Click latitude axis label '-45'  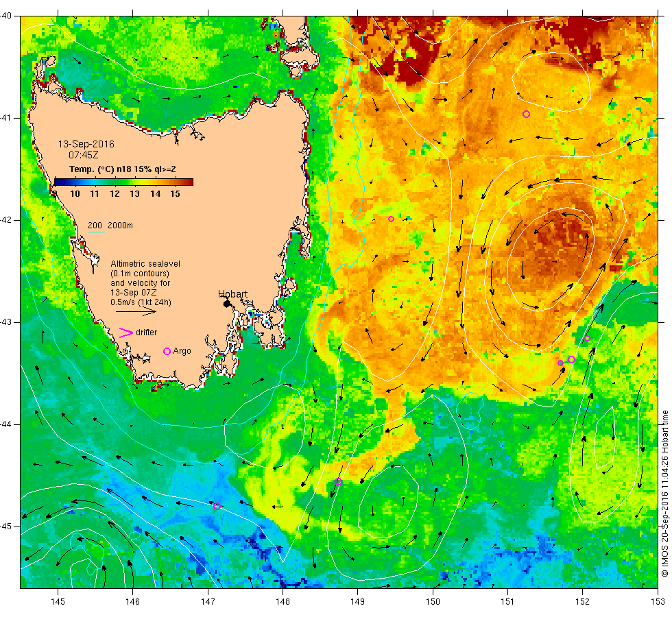pos(6,527)
